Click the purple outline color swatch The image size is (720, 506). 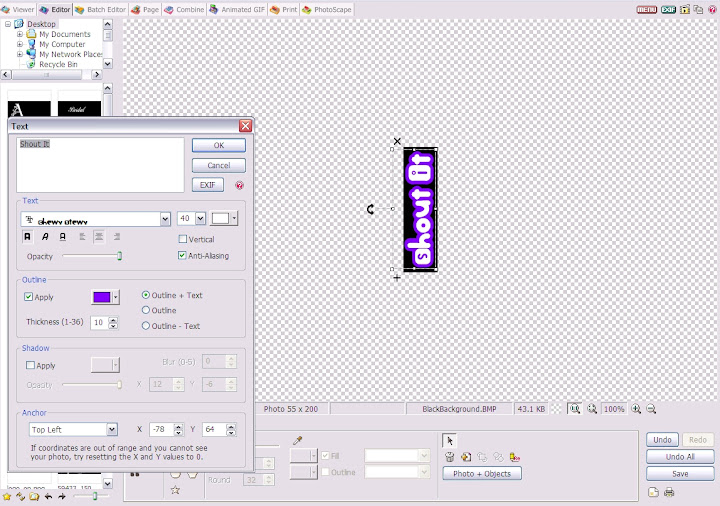(101, 297)
